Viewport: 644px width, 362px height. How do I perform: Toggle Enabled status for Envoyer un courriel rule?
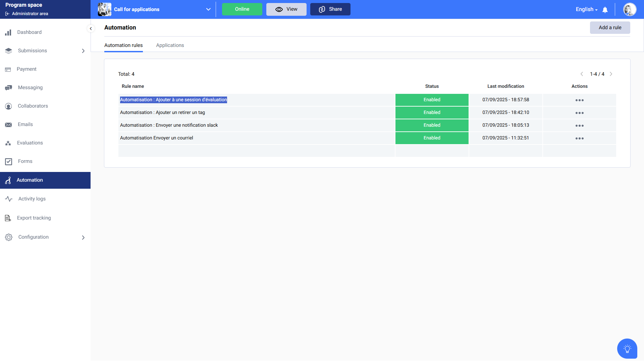pyautogui.click(x=432, y=138)
